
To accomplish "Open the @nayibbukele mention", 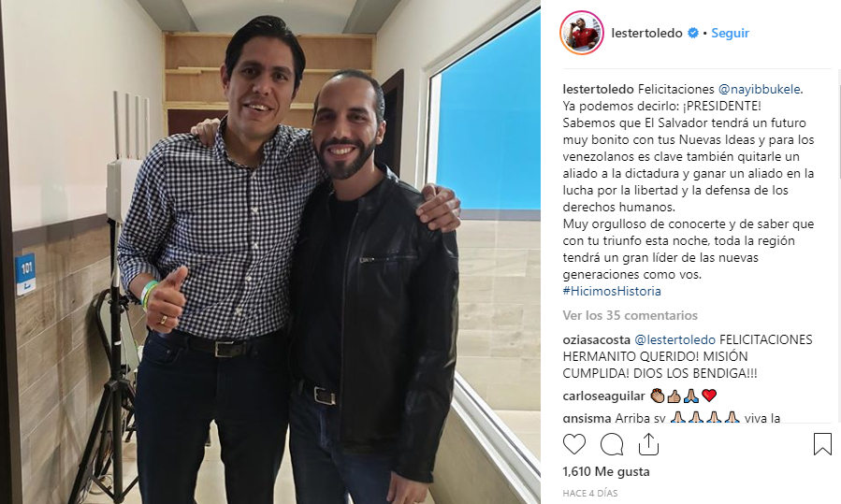I will (x=760, y=90).
